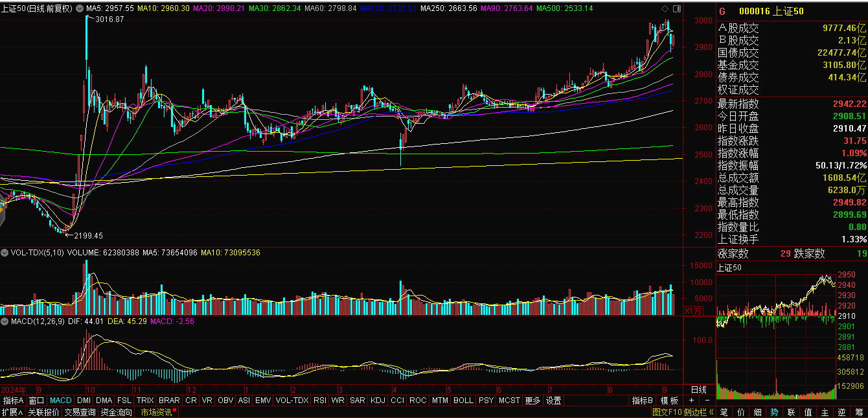The image size is (868, 418).
Task: Select the 势 sidebar tab
Action: (x=774, y=412)
